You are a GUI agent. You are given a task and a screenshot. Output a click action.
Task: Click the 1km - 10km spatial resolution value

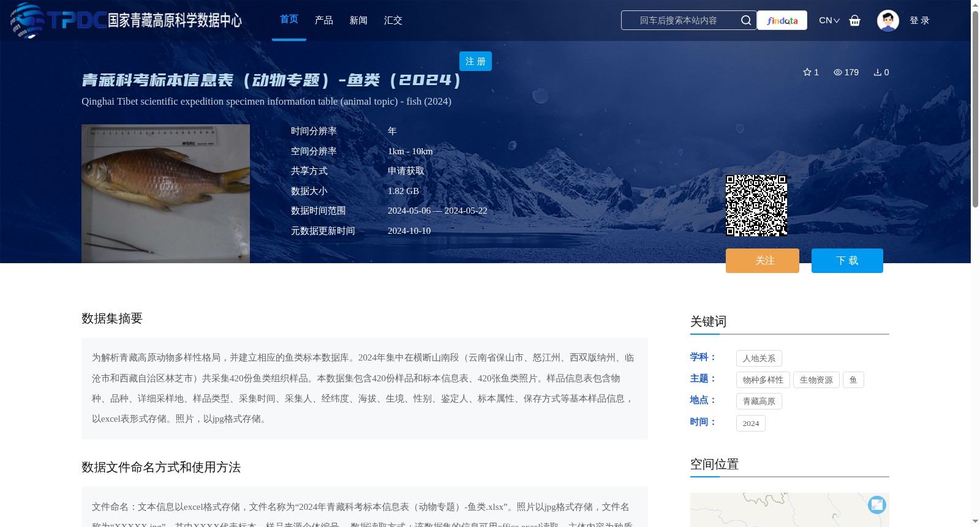410,151
